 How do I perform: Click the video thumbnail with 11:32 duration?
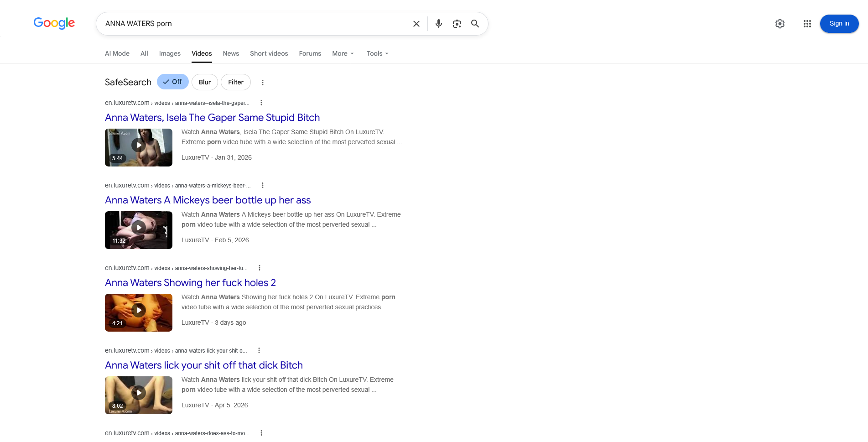click(139, 230)
